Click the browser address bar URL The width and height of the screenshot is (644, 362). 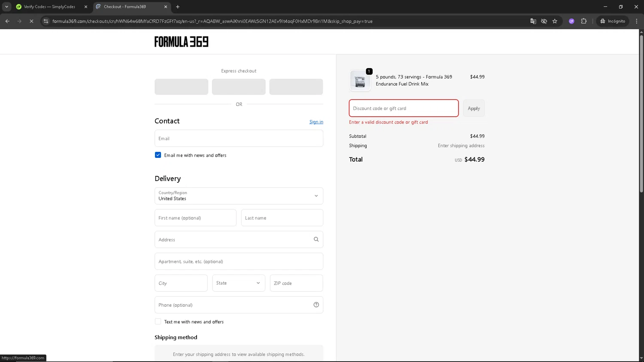click(213, 21)
